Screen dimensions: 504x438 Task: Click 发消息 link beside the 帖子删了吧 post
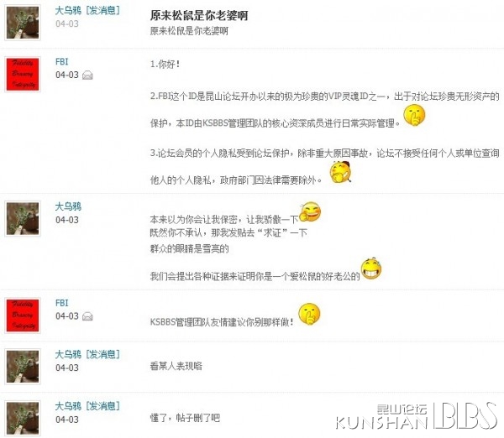102,406
